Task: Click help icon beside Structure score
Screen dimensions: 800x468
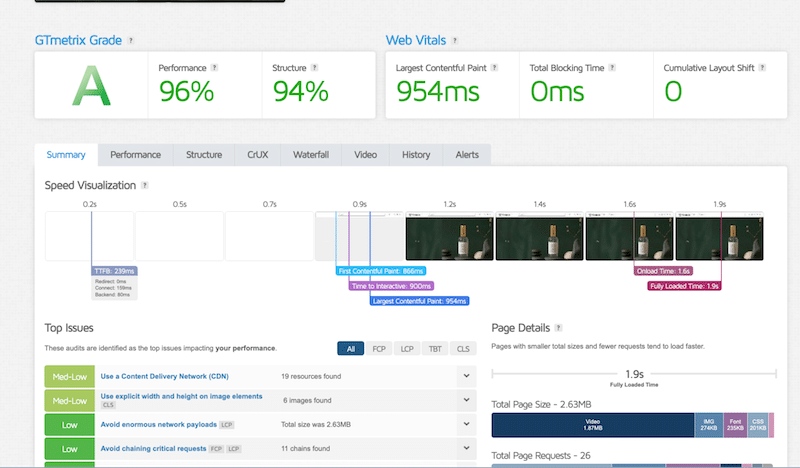Action: point(314,68)
